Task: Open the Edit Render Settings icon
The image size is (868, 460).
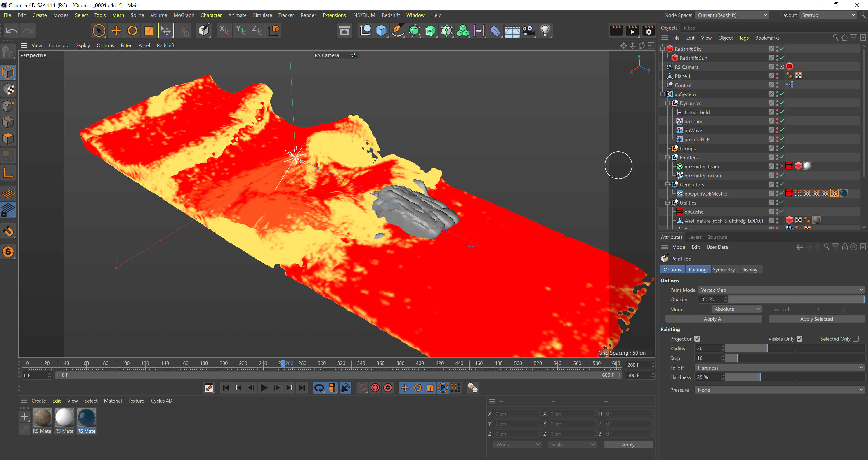Action: [649, 31]
